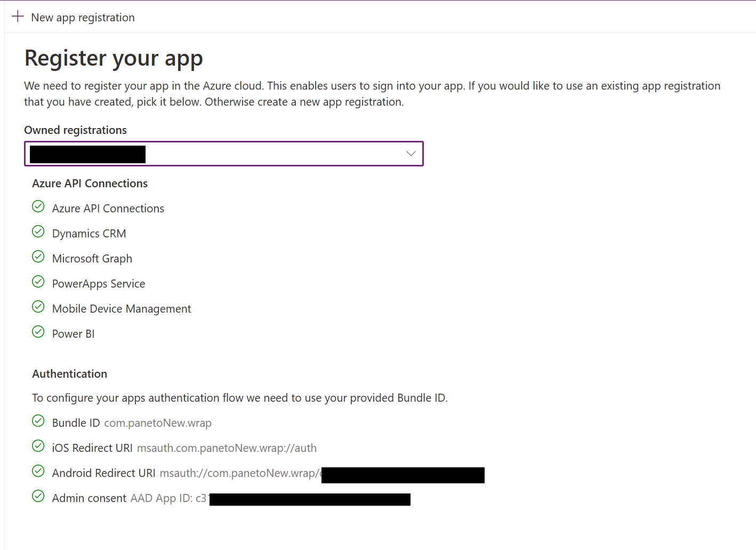Viewport: 756px width, 550px height.
Task: Click the New app registration button
Action: [73, 17]
